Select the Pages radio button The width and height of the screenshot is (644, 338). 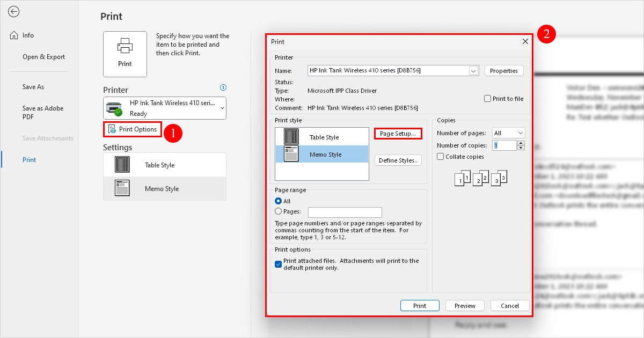point(278,211)
